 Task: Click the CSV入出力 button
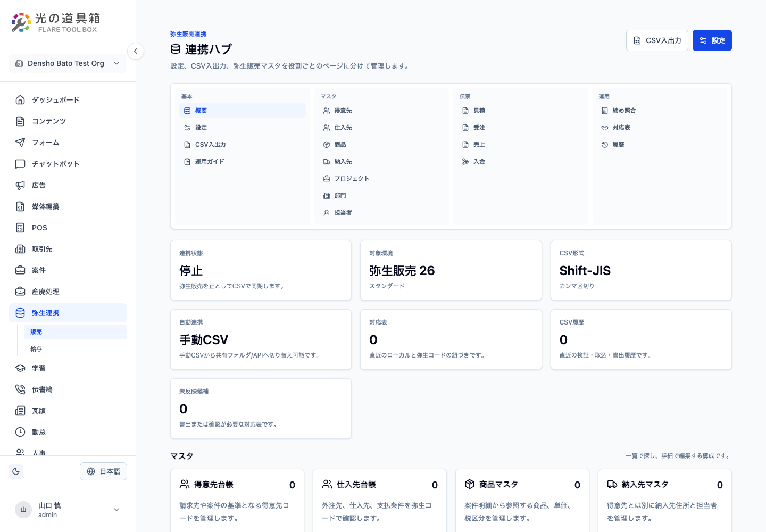(657, 40)
